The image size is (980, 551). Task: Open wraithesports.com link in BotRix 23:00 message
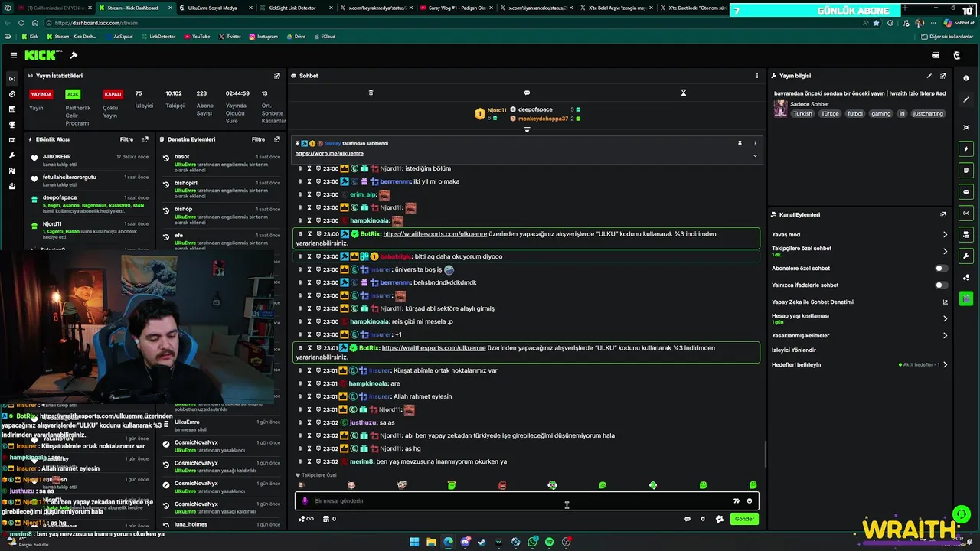click(435, 234)
